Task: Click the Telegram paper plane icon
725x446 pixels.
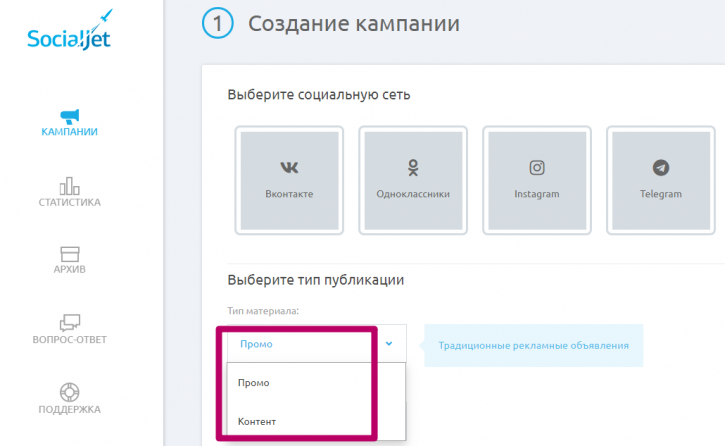Action: click(661, 167)
